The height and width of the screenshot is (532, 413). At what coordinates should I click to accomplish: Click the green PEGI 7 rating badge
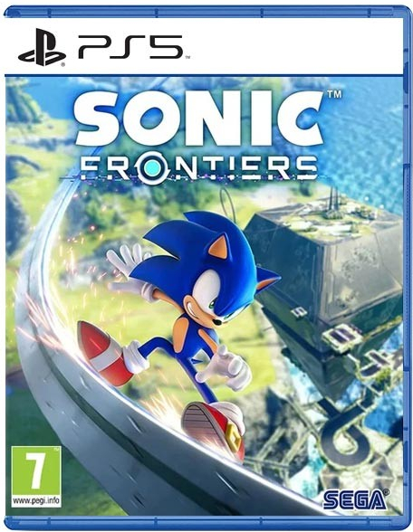[x=36, y=476]
